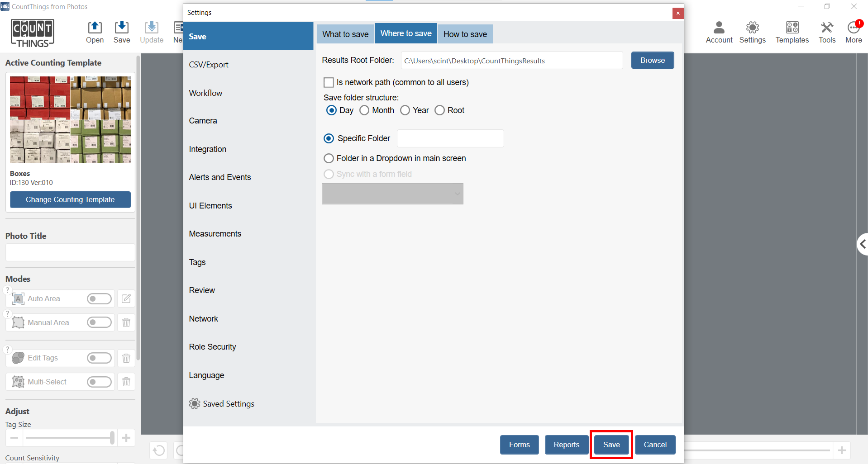Click the trash icon beside Manual Area

(126, 322)
